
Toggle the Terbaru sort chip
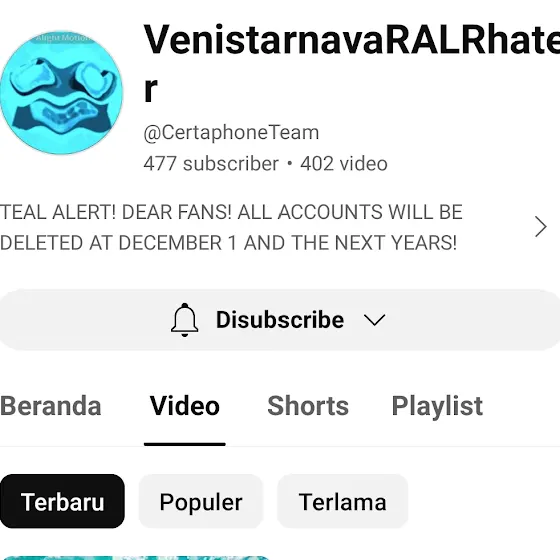click(x=62, y=501)
